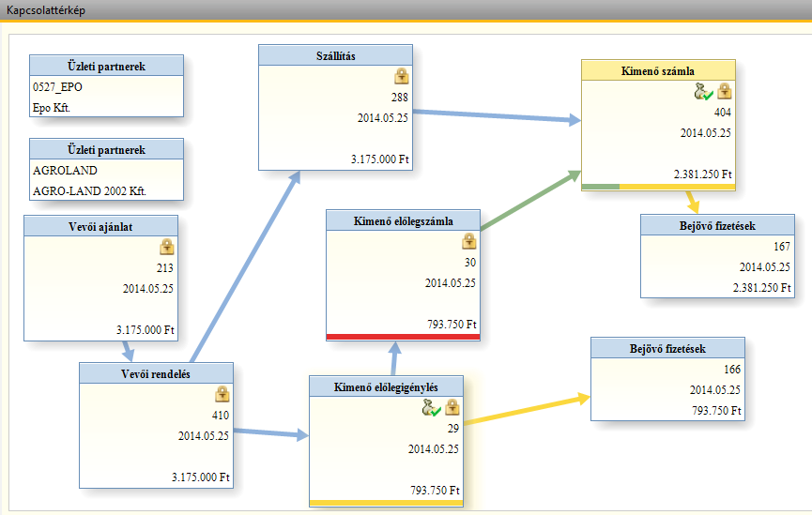Select the Vevői rendelés header

[x=157, y=373]
